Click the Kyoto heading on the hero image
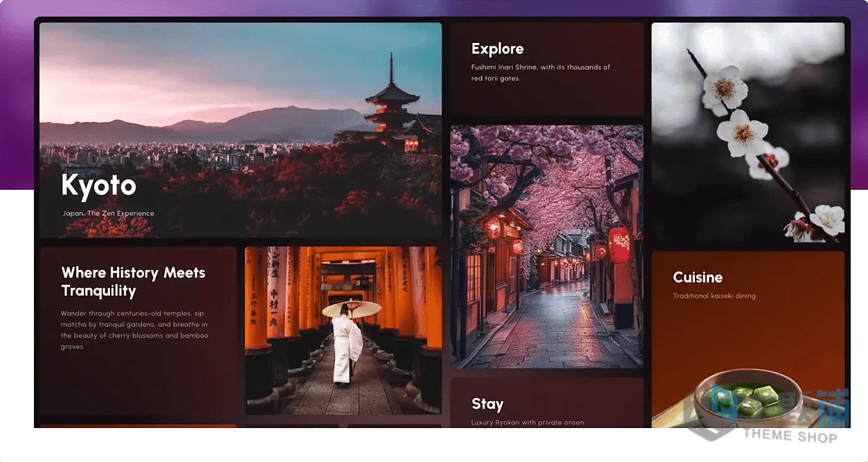This screenshot has width=868, height=462. pyautogui.click(x=98, y=186)
